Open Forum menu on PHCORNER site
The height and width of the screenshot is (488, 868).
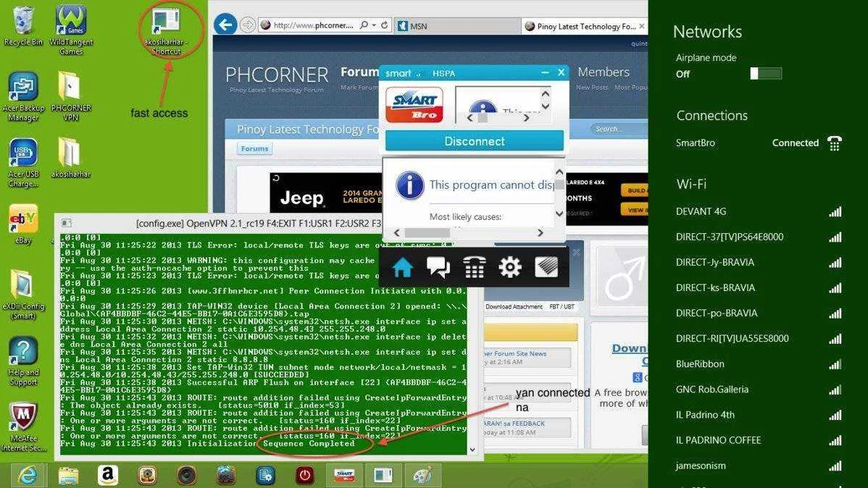click(359, 72)
